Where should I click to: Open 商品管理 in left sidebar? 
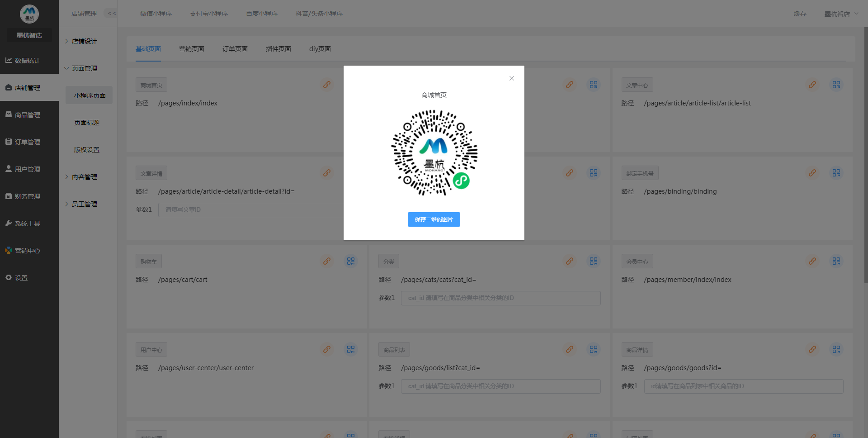29,114
